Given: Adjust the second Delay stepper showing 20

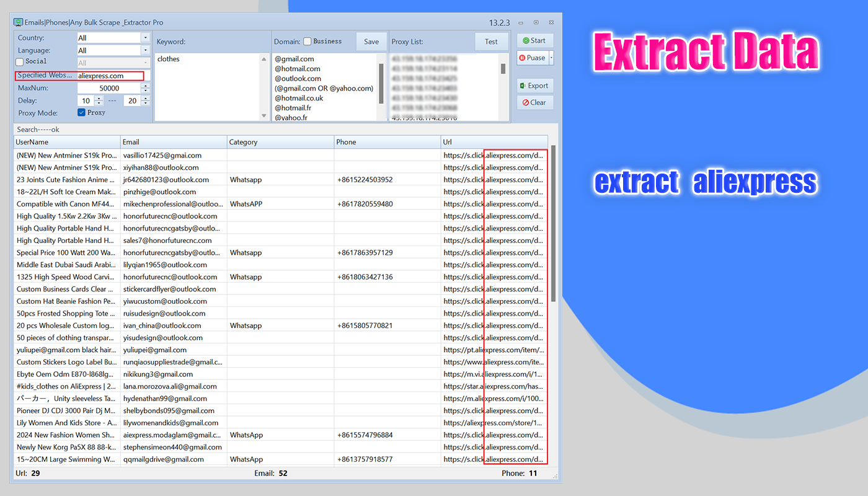Looking at the screenshot, I should click(145, 100).
